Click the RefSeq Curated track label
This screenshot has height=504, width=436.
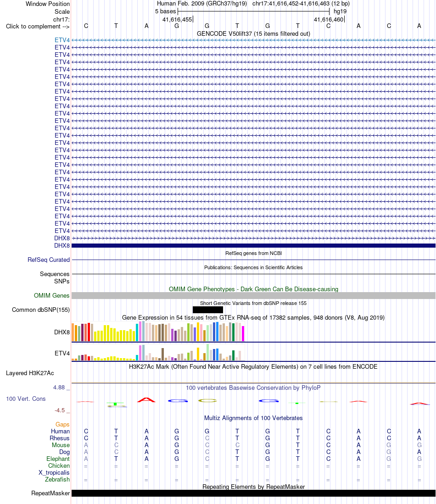click(x=49, y=260)
